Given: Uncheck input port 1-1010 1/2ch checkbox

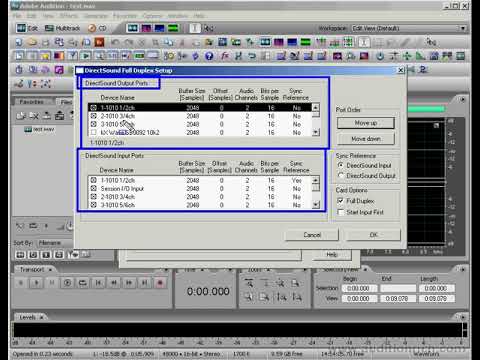Looking at the screenshot, I should [94, 180].
